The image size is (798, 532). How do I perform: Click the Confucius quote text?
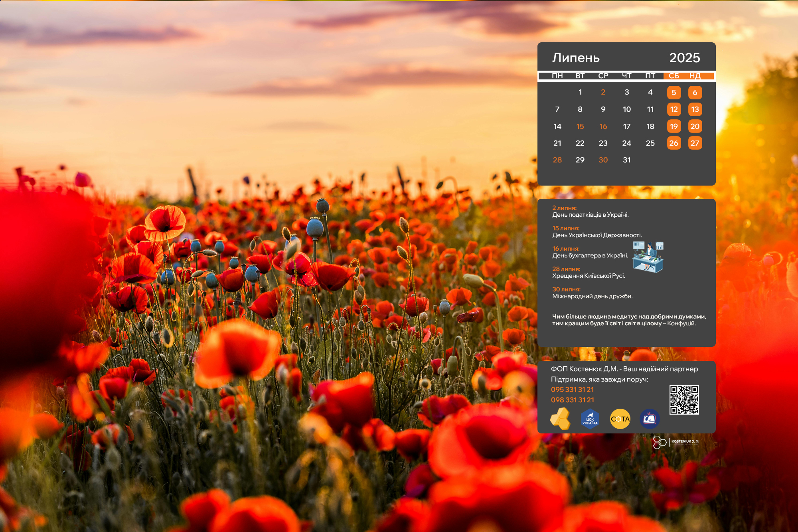(x=629, y=320)
